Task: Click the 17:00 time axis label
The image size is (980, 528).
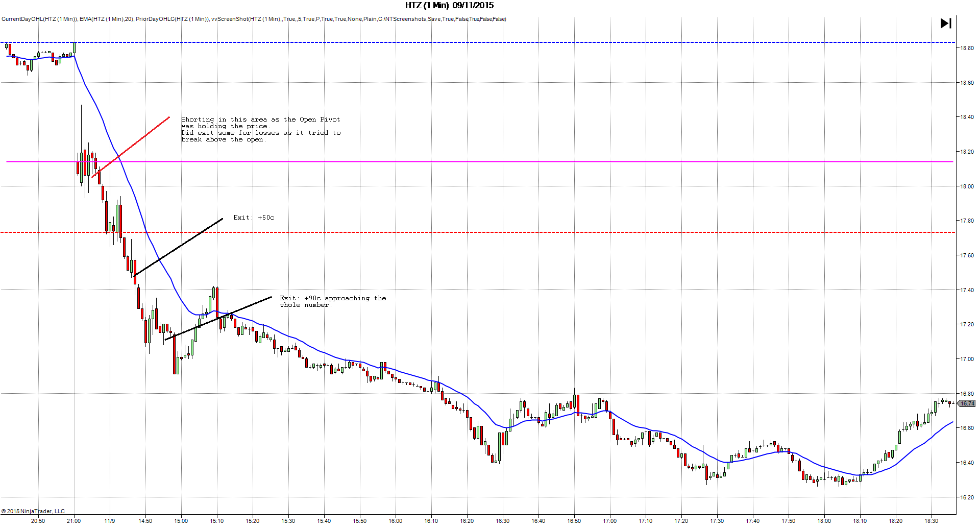Action: click(610, 521)
